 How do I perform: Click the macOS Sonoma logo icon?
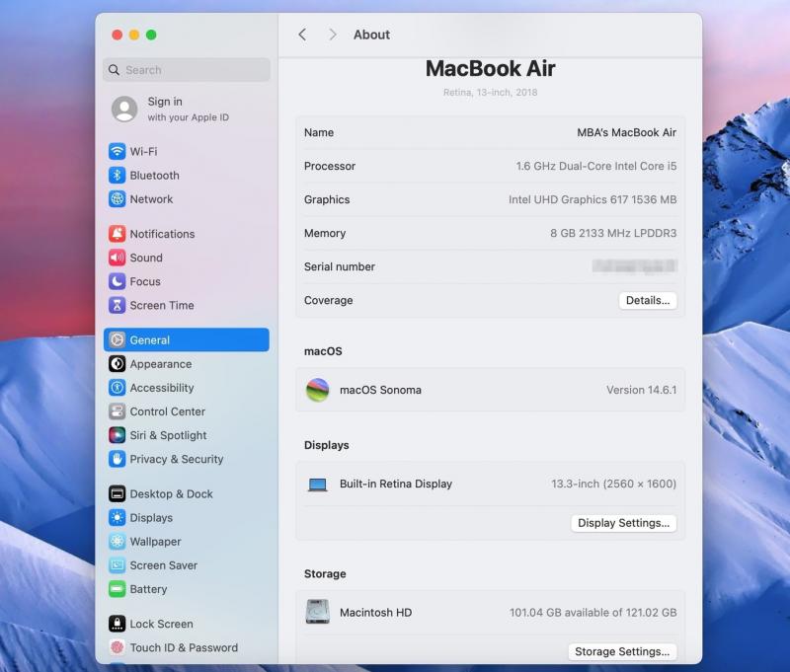click(x=317, y=390)
